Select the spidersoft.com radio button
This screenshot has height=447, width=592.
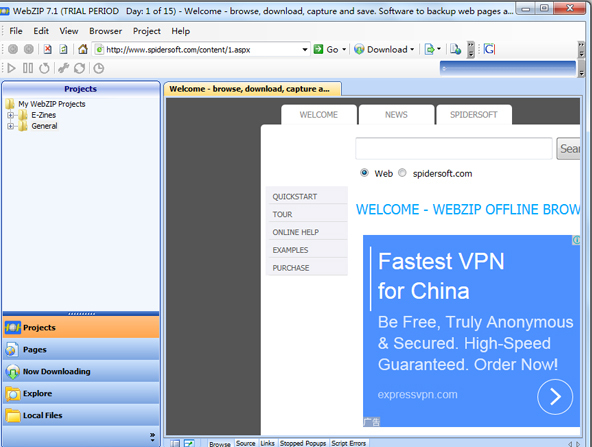[402, 173]
